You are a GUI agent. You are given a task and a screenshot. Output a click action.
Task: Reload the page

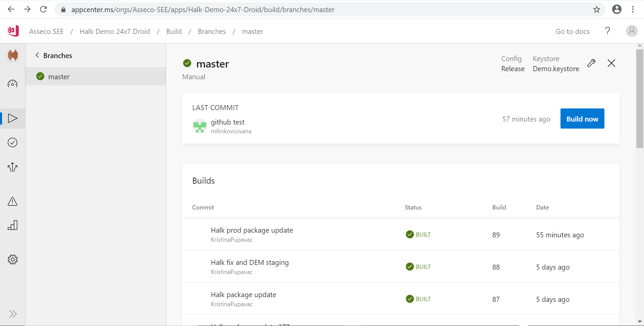43,9
